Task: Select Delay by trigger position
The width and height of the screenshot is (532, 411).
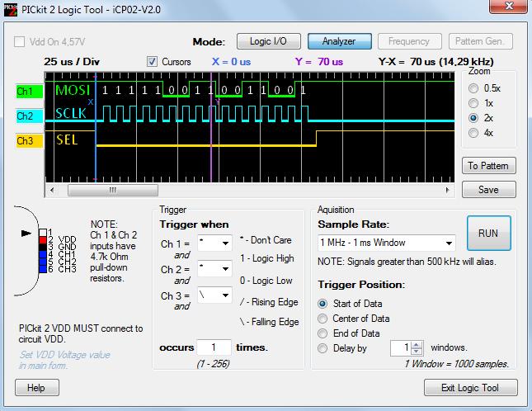Action: point(322,348)
